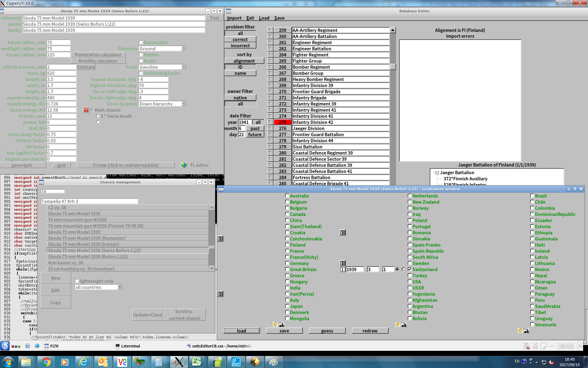Viewport: 588px width, 368px height.
Task: Check the Finland country checkbox
Action: [x=287, y=245]
